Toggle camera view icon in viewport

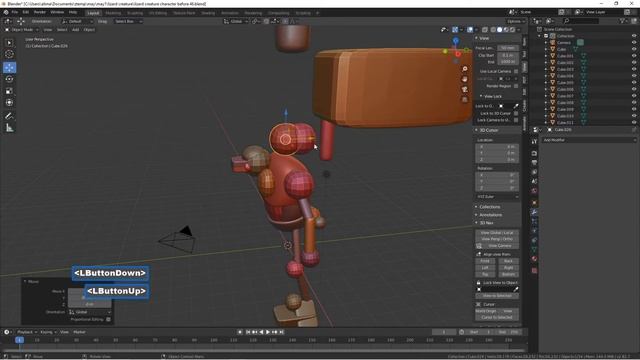pyautogui.click(x=464, y=89)
